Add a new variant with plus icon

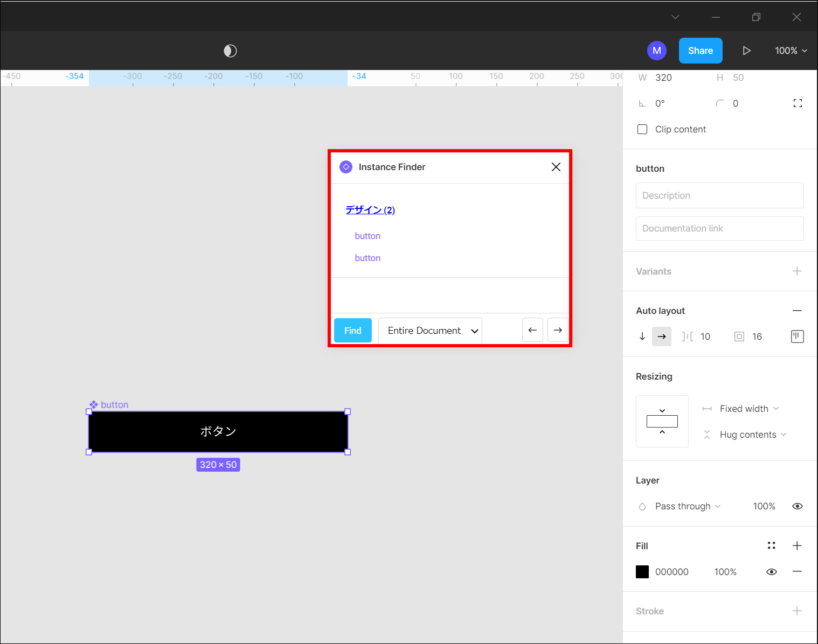tap(797, 271)
